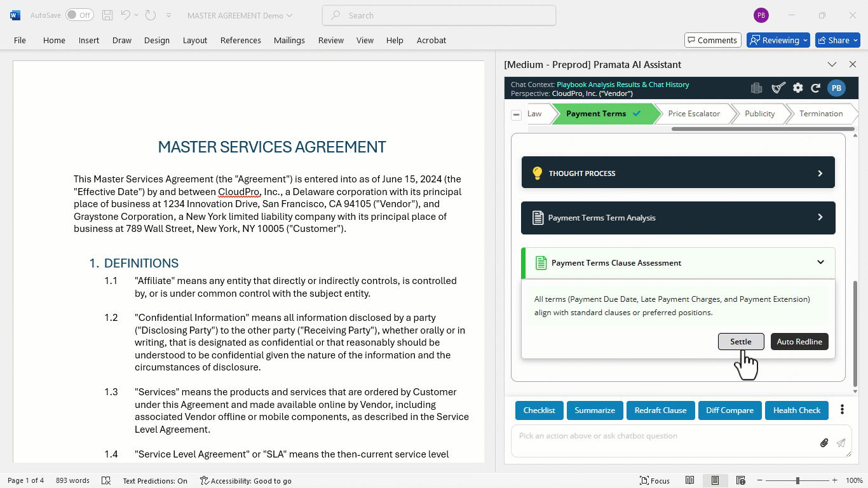868x488 pixels.
Task: Click the Word application logo
Action: pos(15,15)
